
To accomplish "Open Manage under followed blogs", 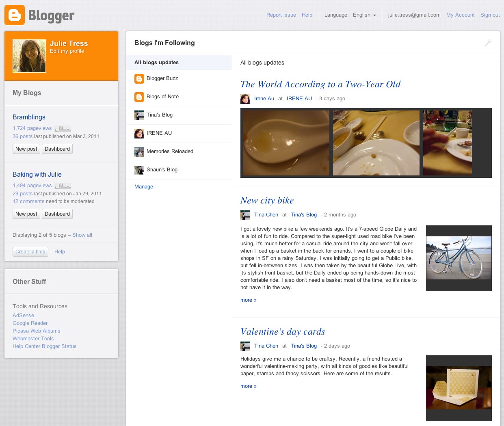I will pyautogui.click(x=143, y=186).
